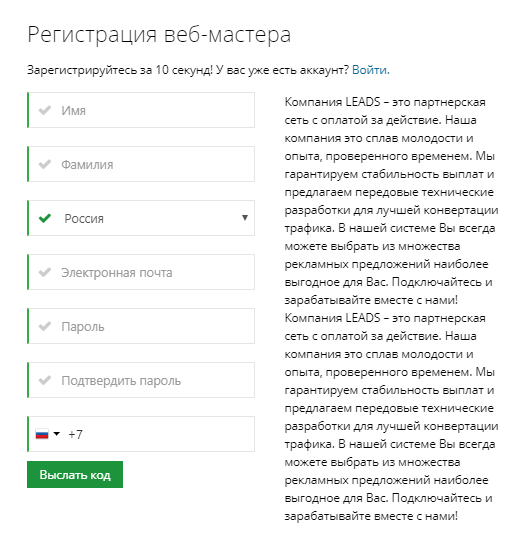Image resolution: width=506 pixels, height=541 pixels.
Task: Select the Электронная почта input
Action: [x=141, y=272]
